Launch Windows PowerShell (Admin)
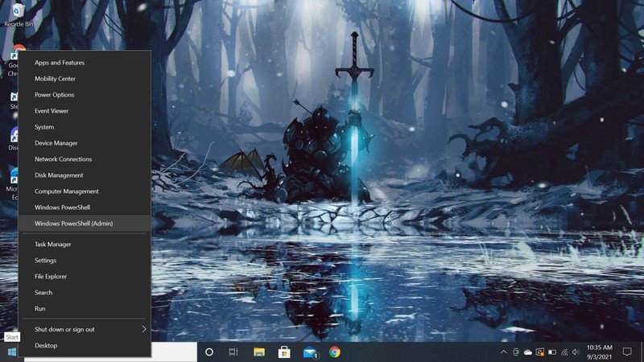Viewport: 644px width, 362px height. point(85,224)
